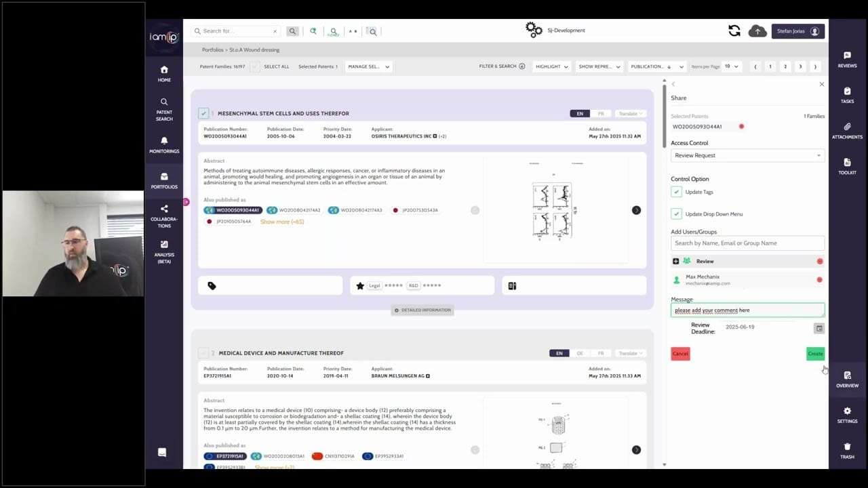Click the red Cancel button
868x488 pixels.
(x=680, y=354)
